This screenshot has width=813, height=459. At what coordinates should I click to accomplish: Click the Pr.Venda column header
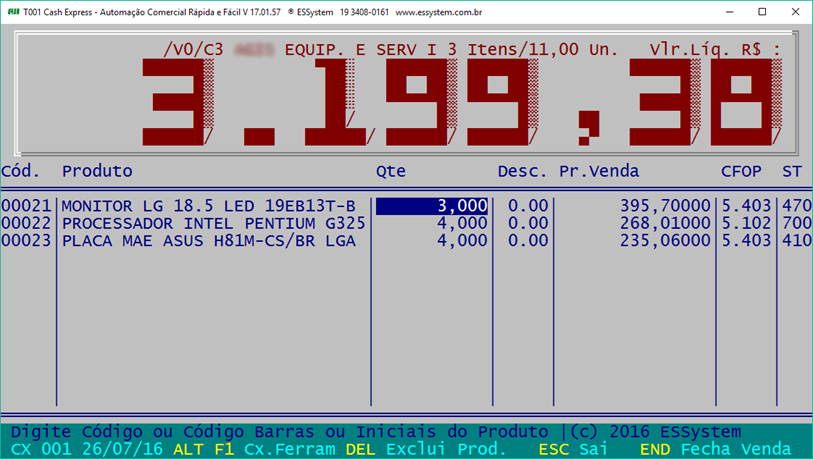[598, 171]
